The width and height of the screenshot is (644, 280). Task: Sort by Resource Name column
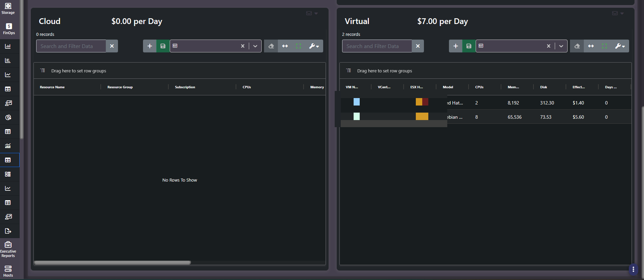pos(52,87)
